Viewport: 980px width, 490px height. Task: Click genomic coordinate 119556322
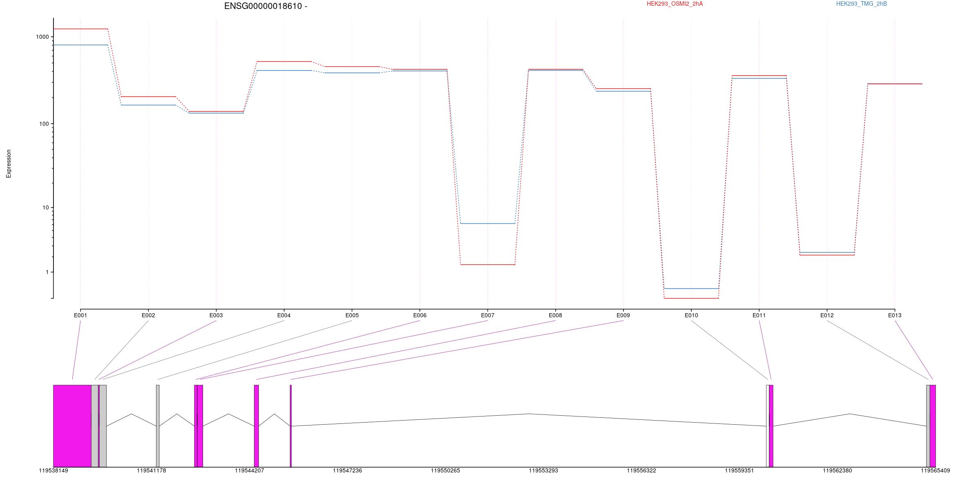tap(641, 471)
